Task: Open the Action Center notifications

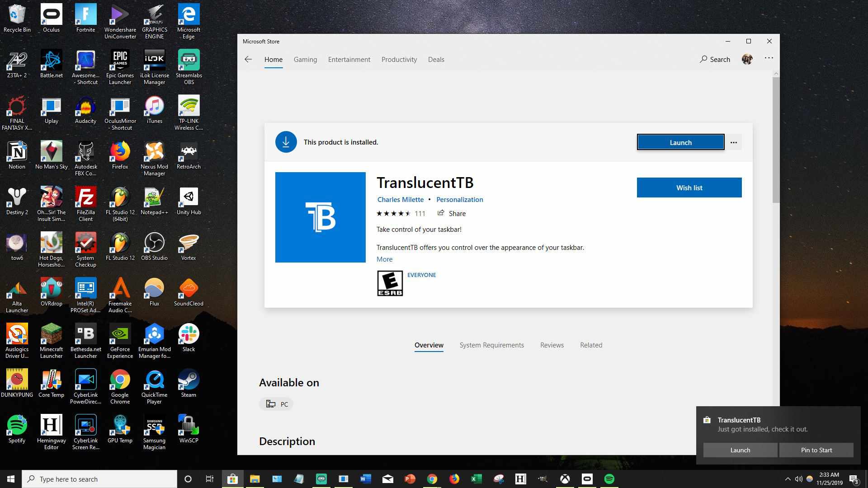Action: [854, 479]
